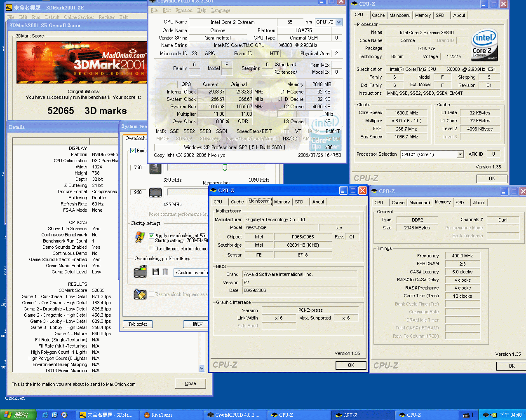Viewport: 526px width, 420px height.
Task: Click OK in CPU-Z Mainboard window
Action: coord(351,365)
